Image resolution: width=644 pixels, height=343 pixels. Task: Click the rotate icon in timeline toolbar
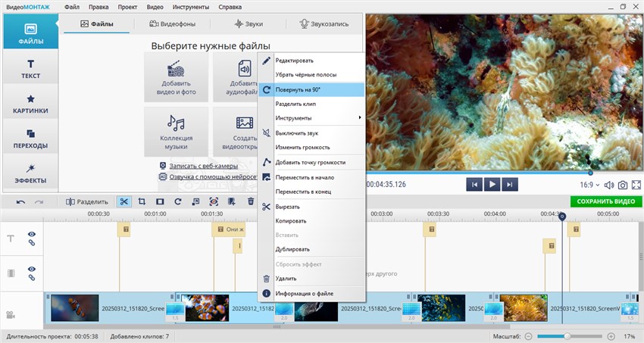177,202
